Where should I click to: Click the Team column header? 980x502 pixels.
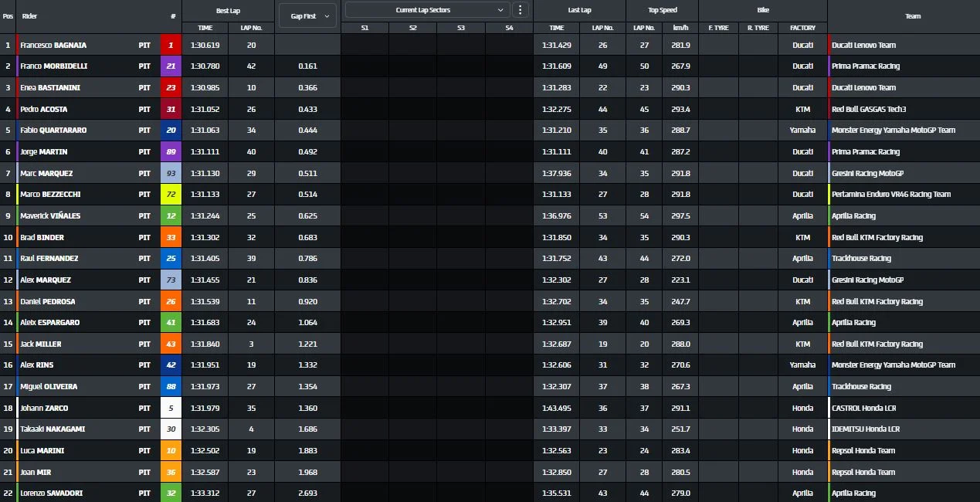913,15
